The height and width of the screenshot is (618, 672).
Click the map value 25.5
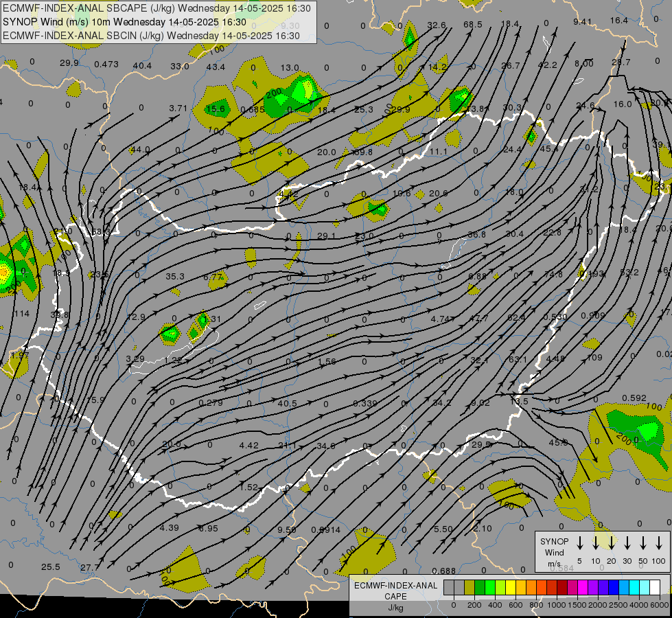coord(51,567)
